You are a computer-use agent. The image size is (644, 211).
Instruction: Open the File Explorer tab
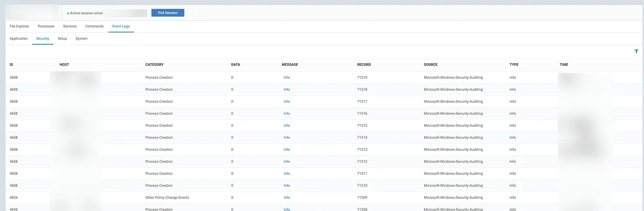pyautogui.click(x=19, y=26)
